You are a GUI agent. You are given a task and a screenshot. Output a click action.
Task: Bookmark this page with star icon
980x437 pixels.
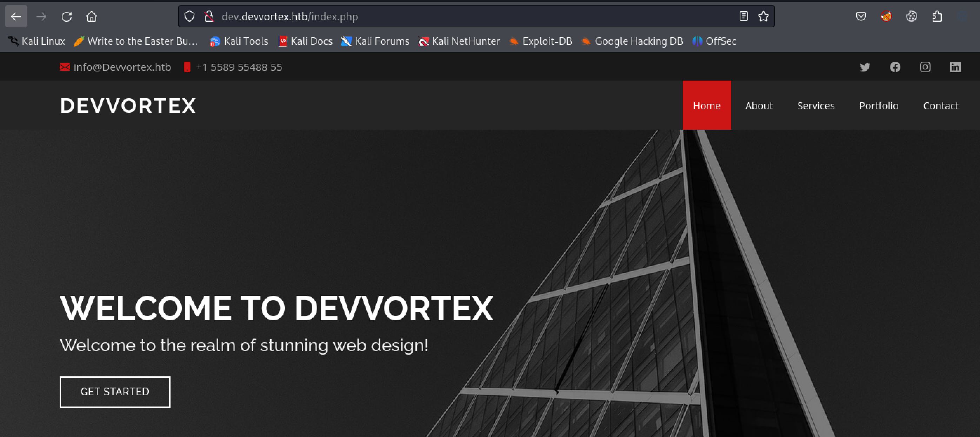pyautogui.click(x=763, y=16)
